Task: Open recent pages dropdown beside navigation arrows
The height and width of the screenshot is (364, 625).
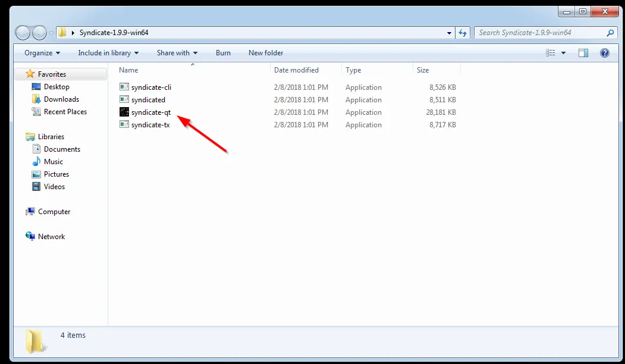Action: [x=51, y=33]
